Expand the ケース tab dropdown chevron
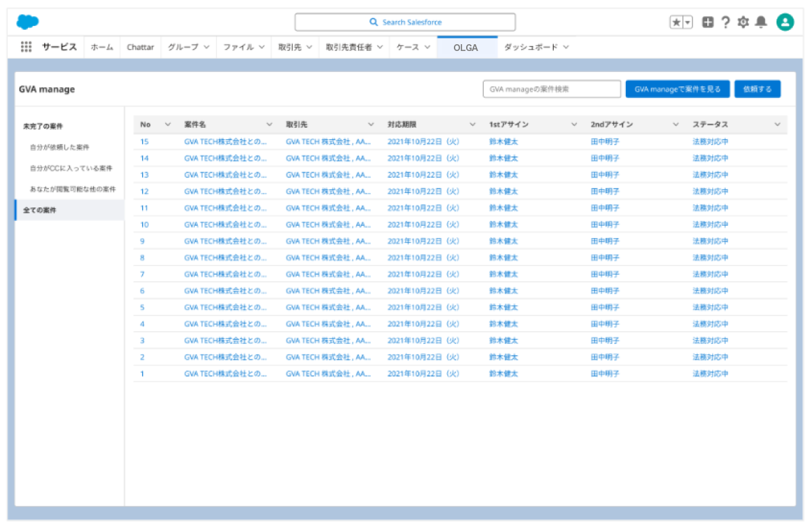 pyautogui.click(x=428, y=47)
